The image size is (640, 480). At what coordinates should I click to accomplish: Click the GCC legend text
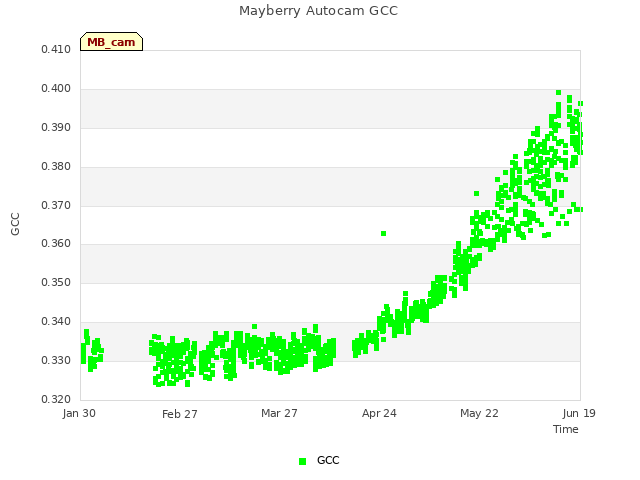(328, 460)
